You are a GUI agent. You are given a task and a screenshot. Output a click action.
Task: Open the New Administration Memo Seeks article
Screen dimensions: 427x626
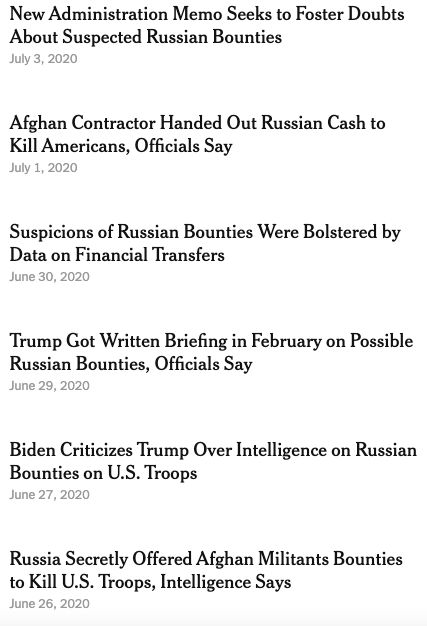pos(207,25)
